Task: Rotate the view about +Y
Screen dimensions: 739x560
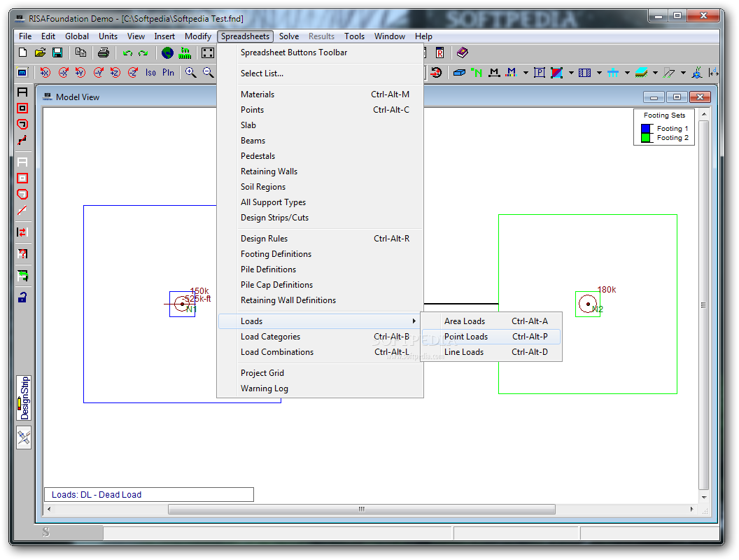Action: [80, 73]
